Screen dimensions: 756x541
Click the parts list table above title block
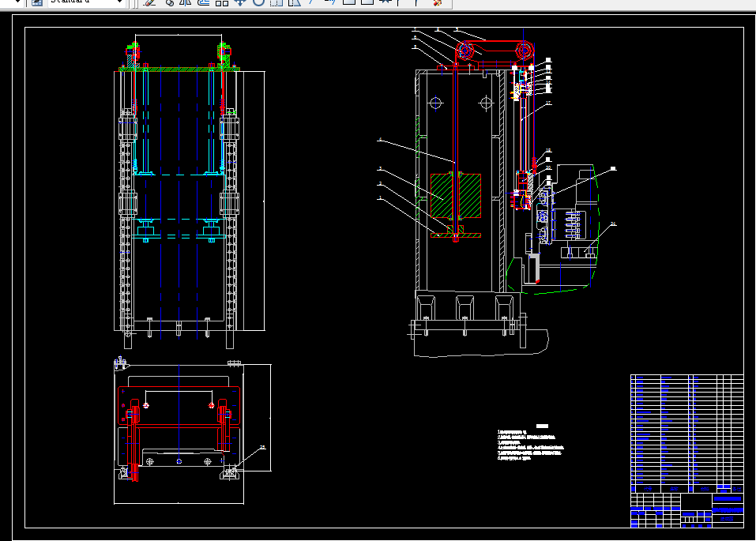click(687, 434)
